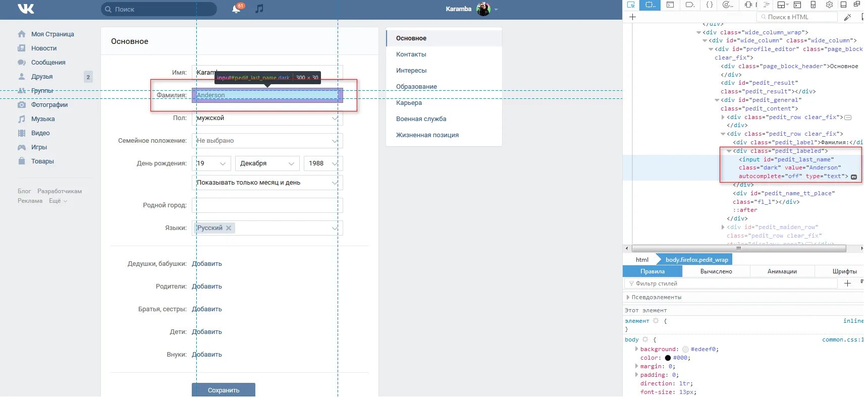868x398 pixels.
Task: Click the background #edeef0 color swatch
Action: point(685,349)
